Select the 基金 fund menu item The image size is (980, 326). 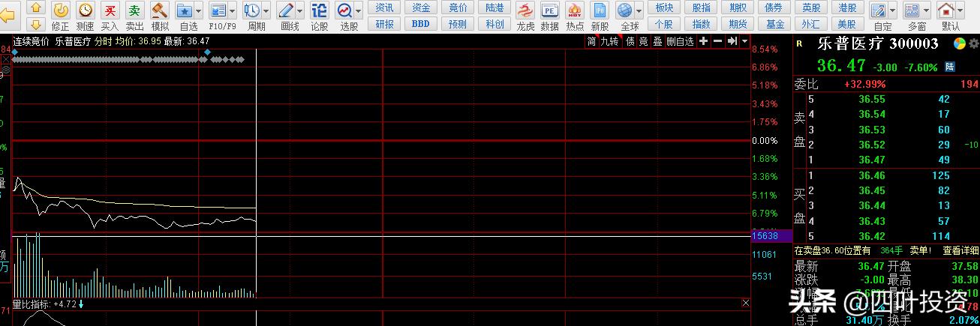(774, 24)
